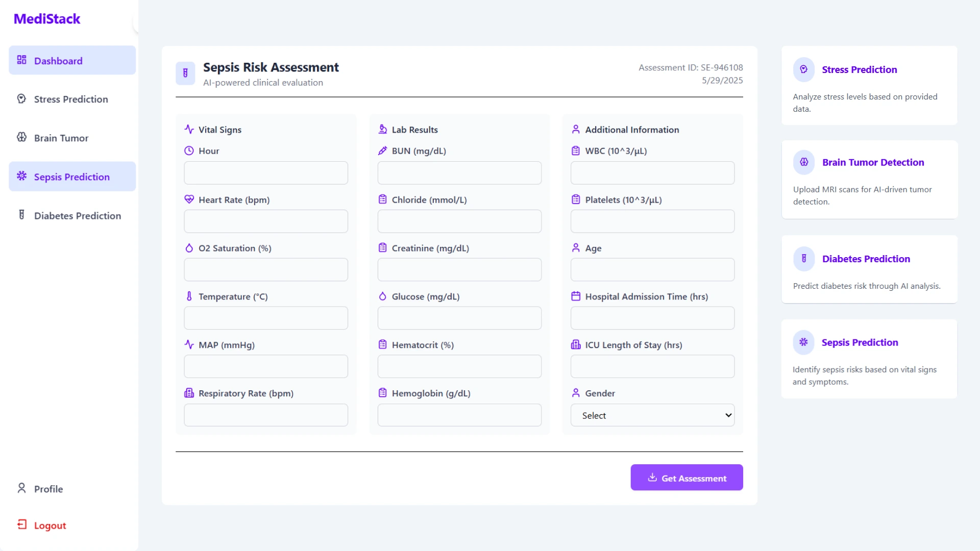Viewport: 980px width, 551px height.
Task: Click the Stress Prediction heart icon
Action: (x=21, y=99)
